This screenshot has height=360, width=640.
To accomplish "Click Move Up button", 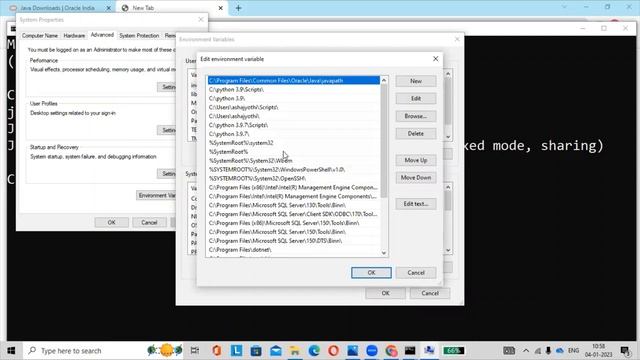I will pyautogui.click(x=416, y=160).
